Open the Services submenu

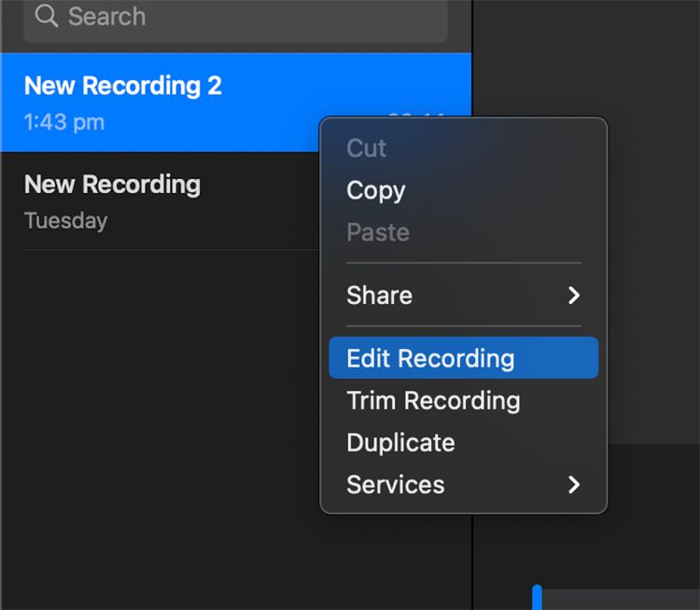point(395,485)
